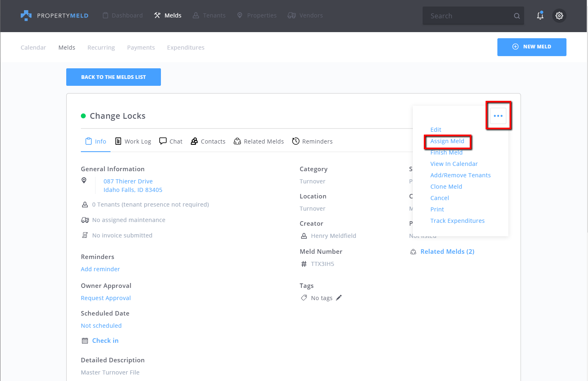
Task: Click the map pin address icon
Action: pyautogui.click(x=84, y=181)
